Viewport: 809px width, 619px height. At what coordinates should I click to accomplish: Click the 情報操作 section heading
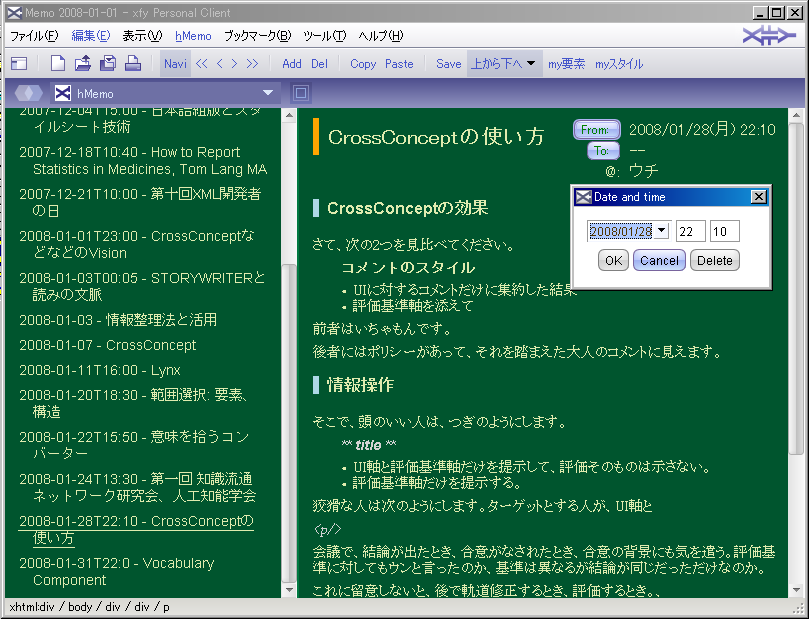coord(360,385)
